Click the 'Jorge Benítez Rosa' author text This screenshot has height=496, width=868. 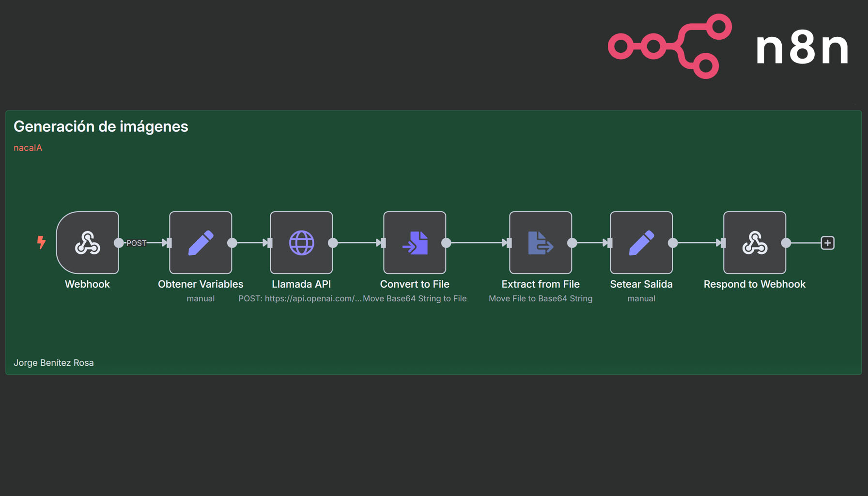(54, 363)
